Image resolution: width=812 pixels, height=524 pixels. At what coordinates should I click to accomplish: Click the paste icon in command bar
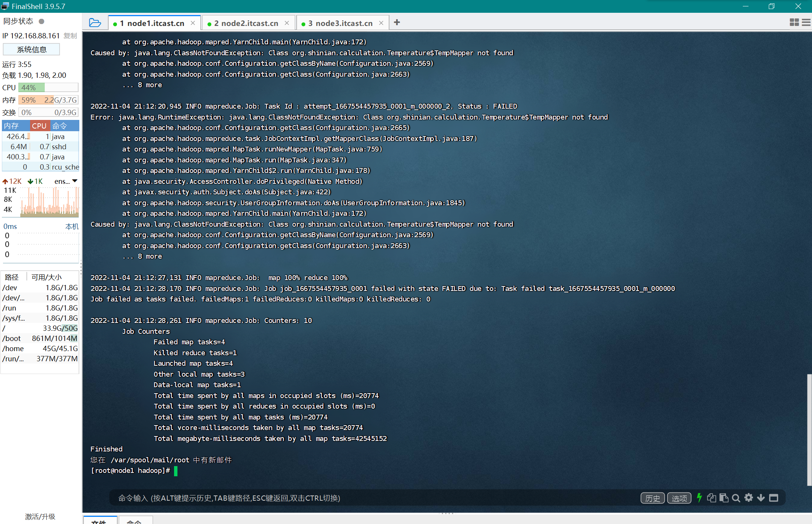click(724, 498)
